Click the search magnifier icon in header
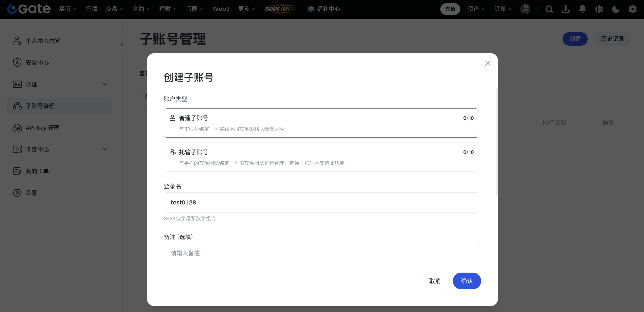The height and width of the screenshot is (312, 644). click(549, 9)
